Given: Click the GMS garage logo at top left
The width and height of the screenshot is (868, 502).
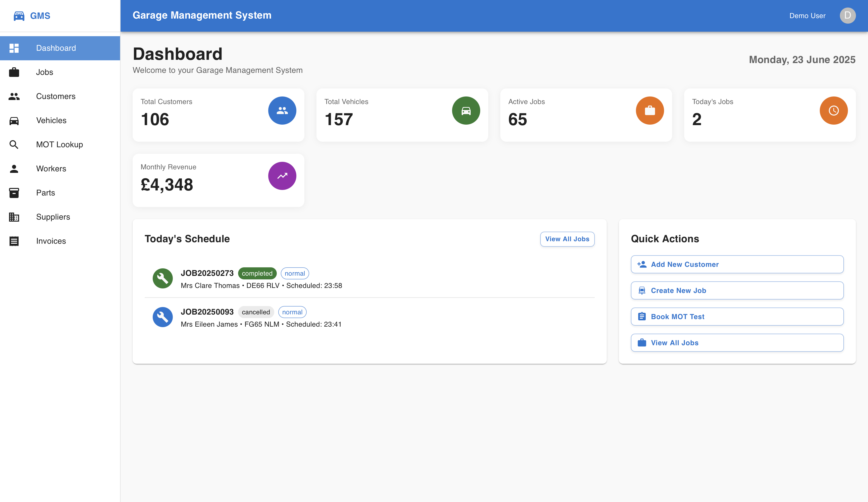Looking at the screenshot, I should tap(19, 16).
